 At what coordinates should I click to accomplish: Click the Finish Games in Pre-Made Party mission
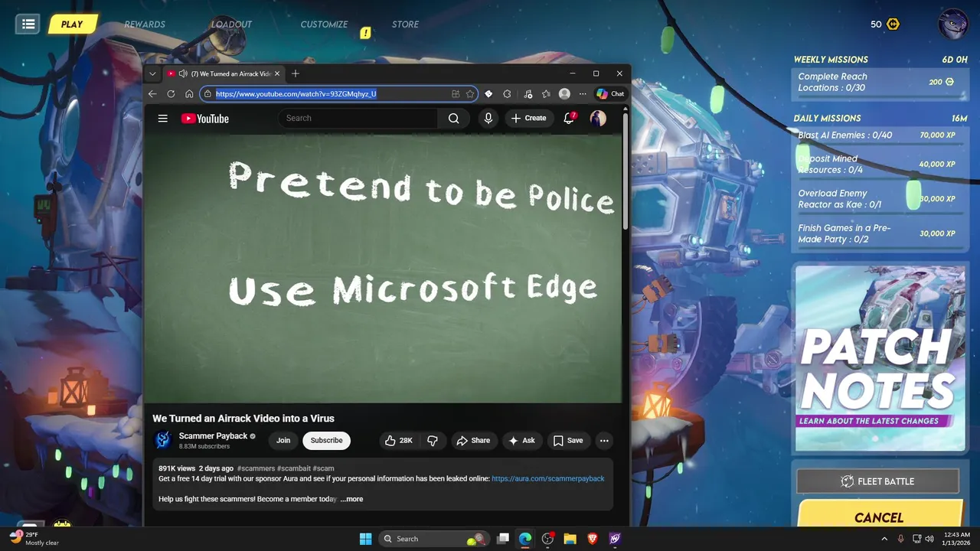(879, 233)
